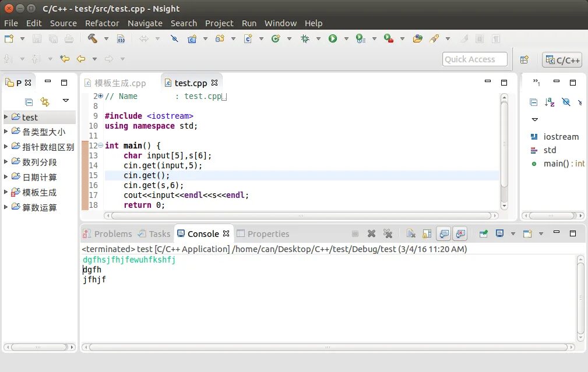Click the Skip All Breakpoints icon
588x372 pixels.
[174, 38]
